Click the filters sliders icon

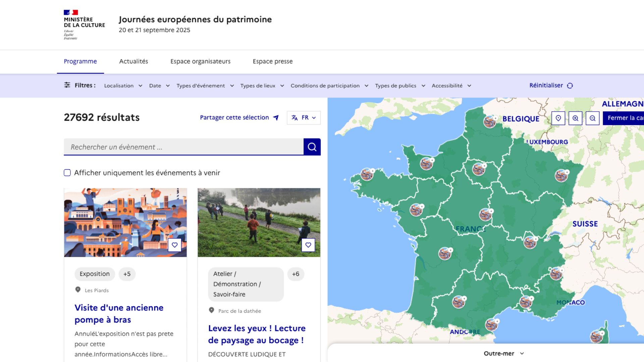67,85
